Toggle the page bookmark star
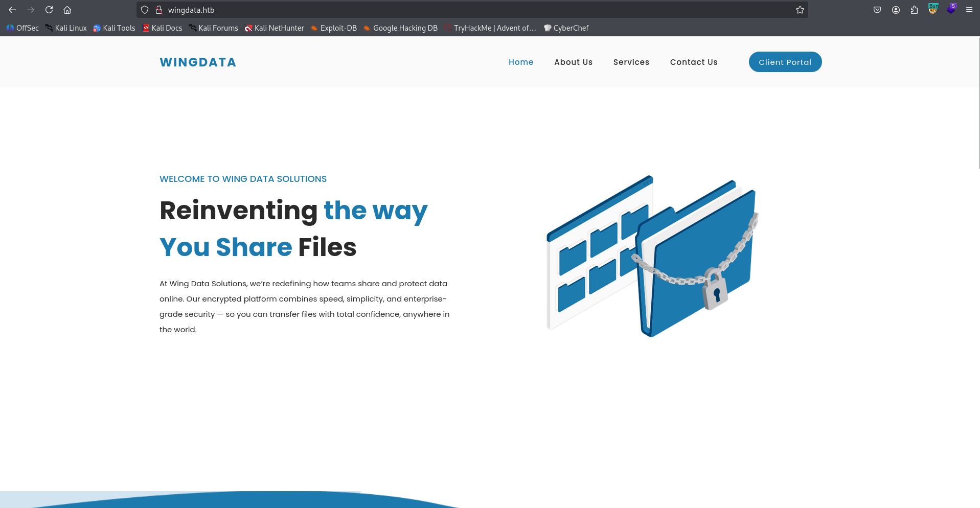 (800, 9)
